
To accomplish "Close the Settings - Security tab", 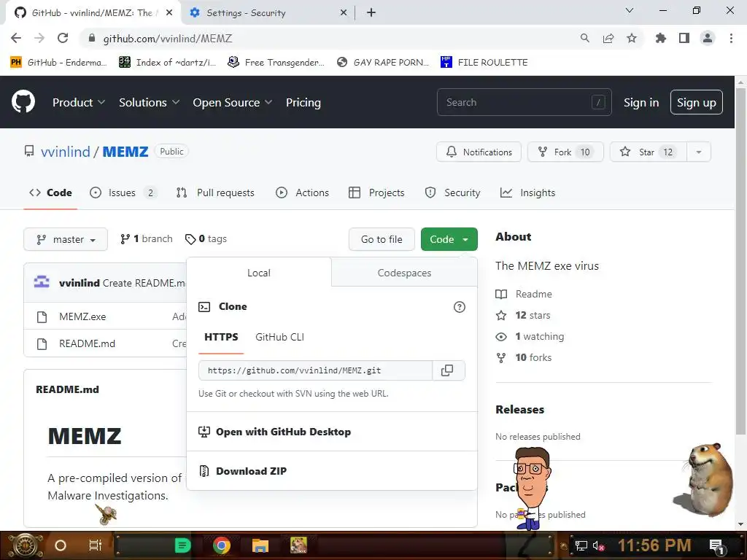I will coord(344,13).
